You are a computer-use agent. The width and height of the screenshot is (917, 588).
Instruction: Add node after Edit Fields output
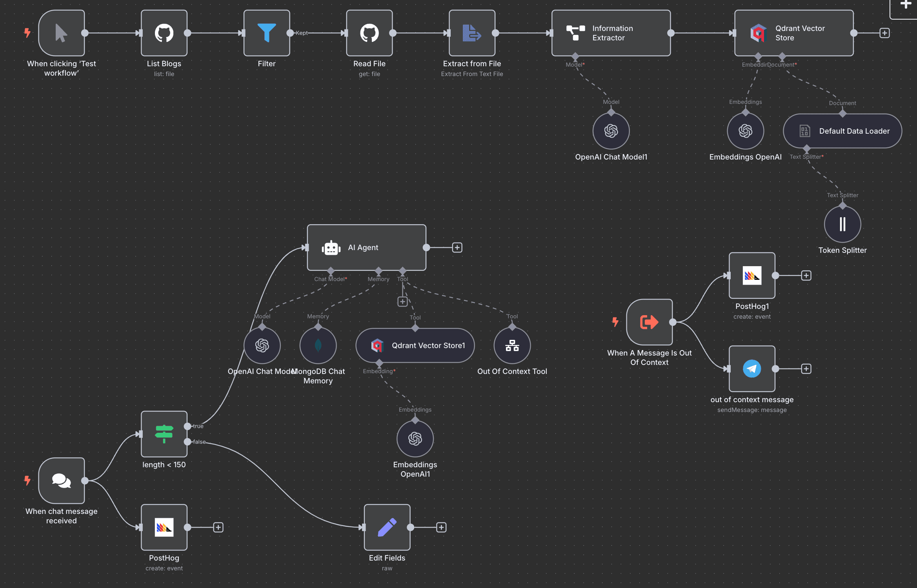click(x=441, y=527)
